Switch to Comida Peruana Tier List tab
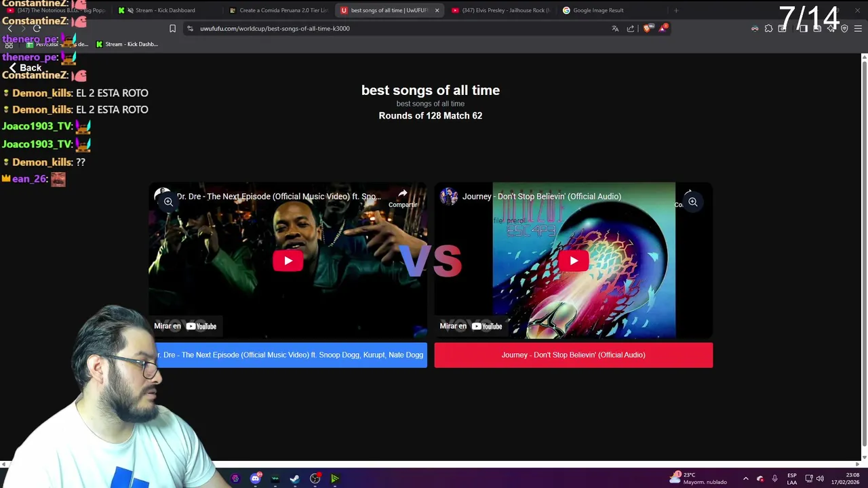The height and width of the screenshot is (488, 868). (x=278, y=10)
